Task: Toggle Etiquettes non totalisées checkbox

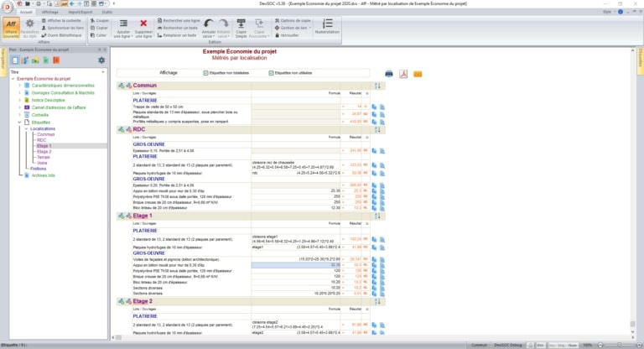Action: (x=205, y=73)
